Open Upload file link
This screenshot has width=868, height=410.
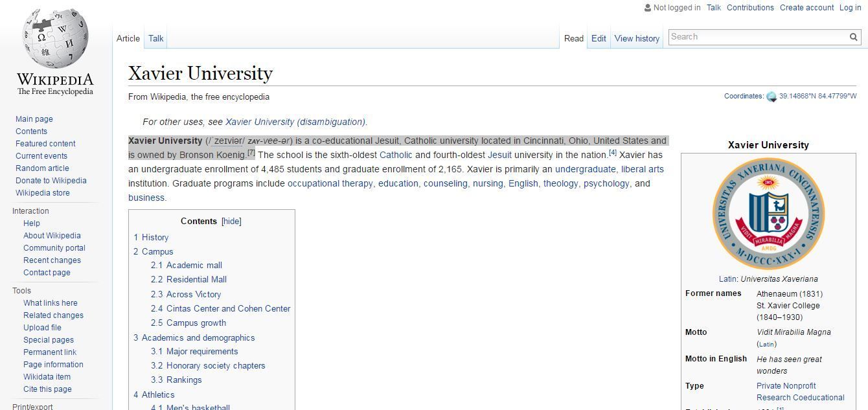pos(42,328)
